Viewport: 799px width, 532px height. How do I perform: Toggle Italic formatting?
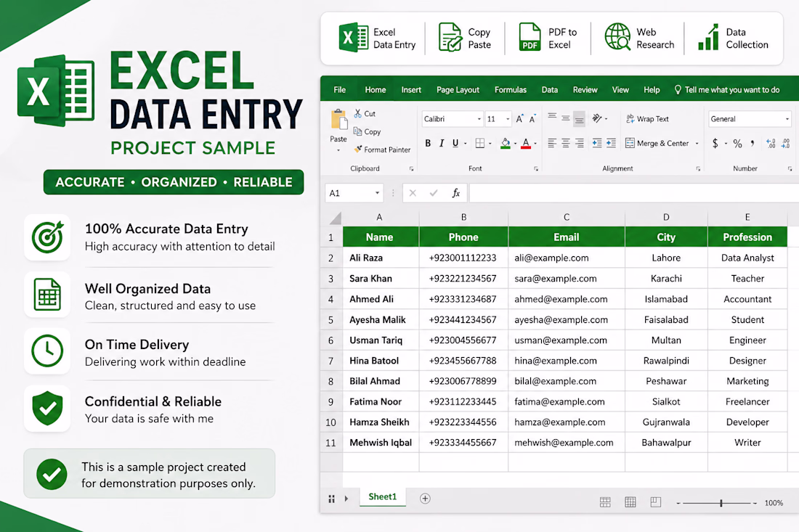442,143
